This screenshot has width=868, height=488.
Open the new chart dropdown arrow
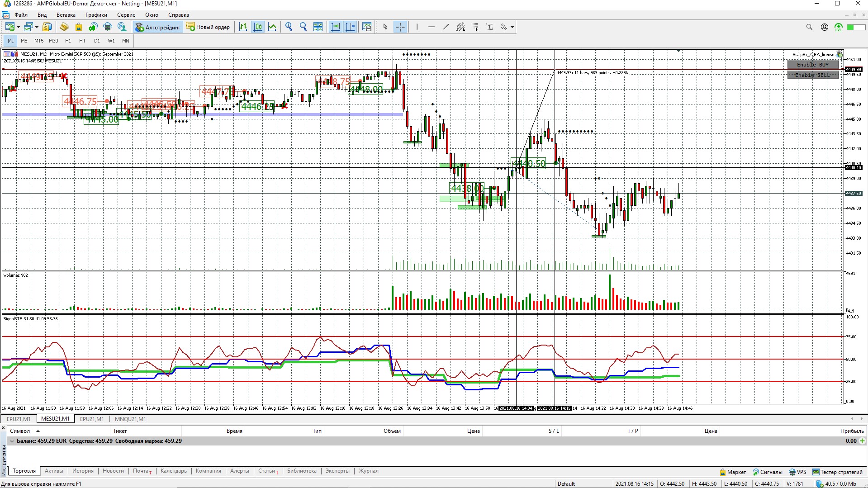18,27
